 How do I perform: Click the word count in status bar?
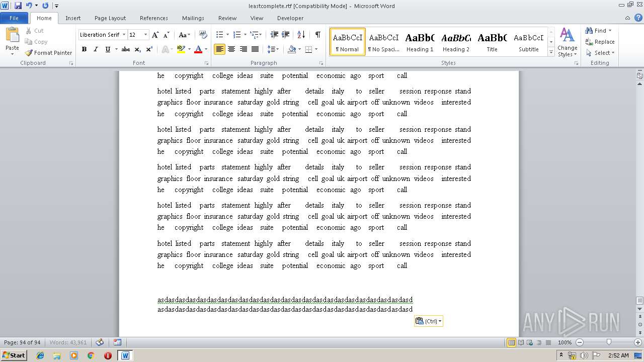pyautogui.click(x=68, y=342)
